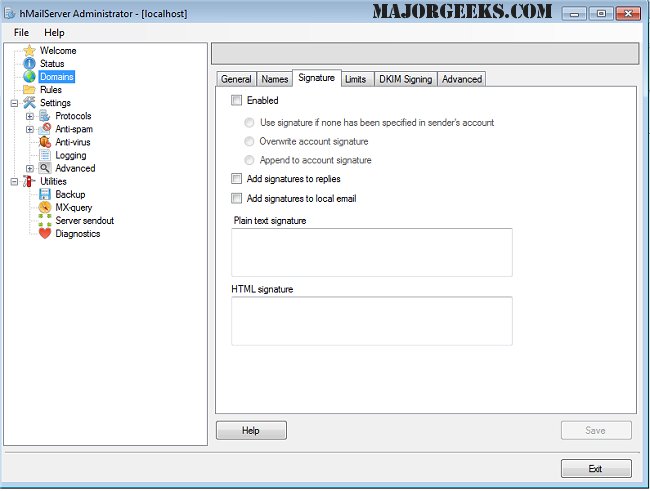Maximize the hMailServer Administrator window

point(601,14)
